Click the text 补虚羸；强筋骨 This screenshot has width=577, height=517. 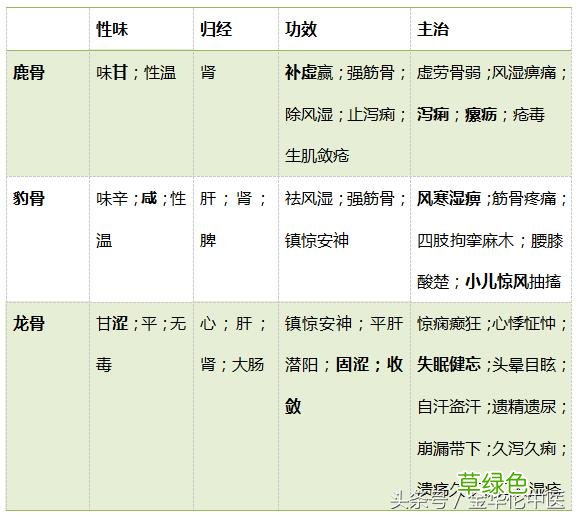[x=345, y=72]
